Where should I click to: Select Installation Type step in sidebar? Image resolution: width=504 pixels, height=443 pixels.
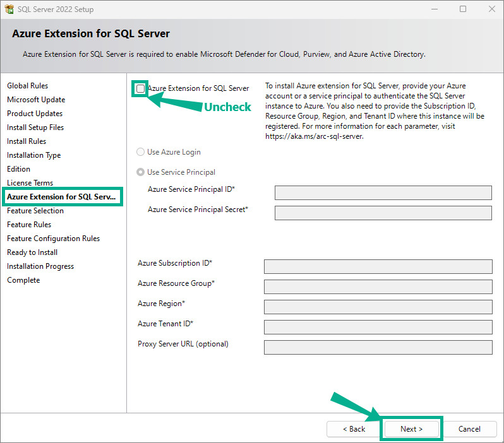33,155
